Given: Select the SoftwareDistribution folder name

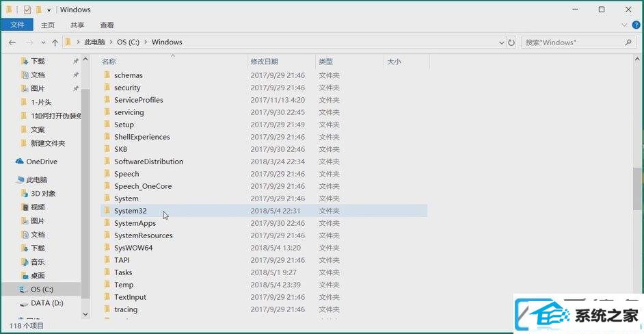Looking at the screenshot, I should point(148,162).
